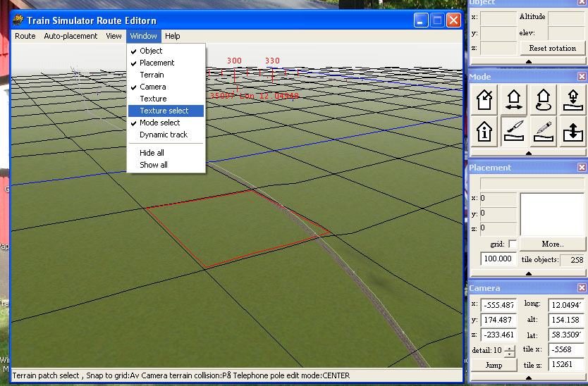Click the Camera long field
Screen dimensions: 588x386
point(566,305)
